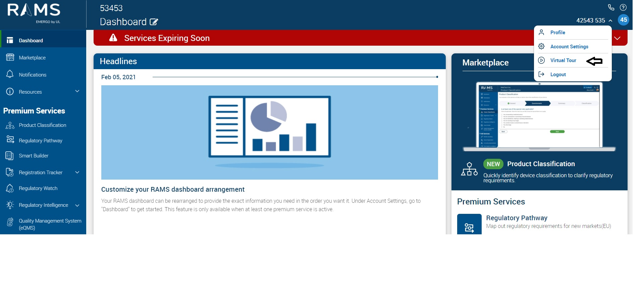Expand the Resources sidebar submenu chevron

pyautogui.click(x=77, y=91)
